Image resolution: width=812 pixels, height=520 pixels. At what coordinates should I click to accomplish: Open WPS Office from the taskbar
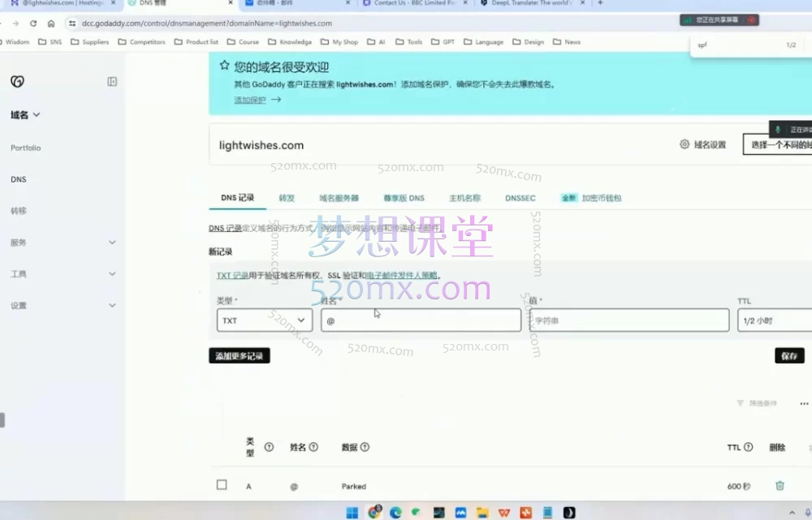coord(505,512)
